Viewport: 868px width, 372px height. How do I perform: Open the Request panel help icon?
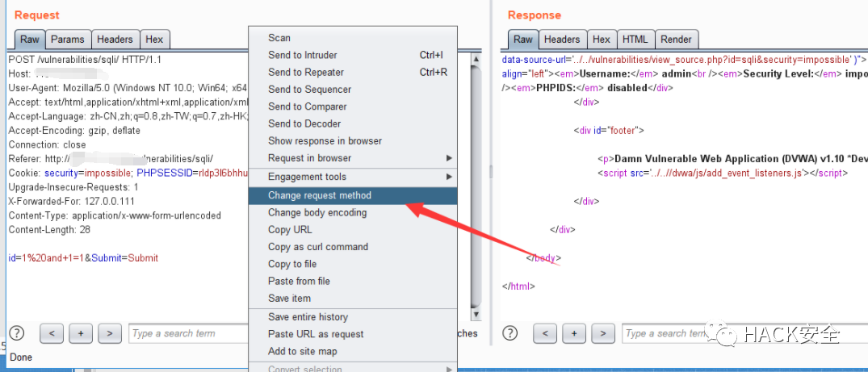pos(18,332)
